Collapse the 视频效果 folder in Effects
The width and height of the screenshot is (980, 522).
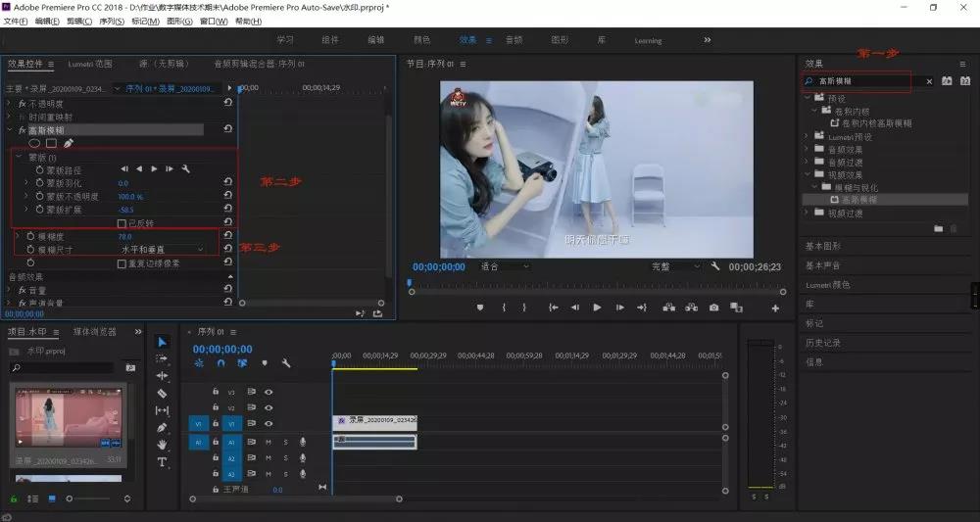click(x=807, y=175)
